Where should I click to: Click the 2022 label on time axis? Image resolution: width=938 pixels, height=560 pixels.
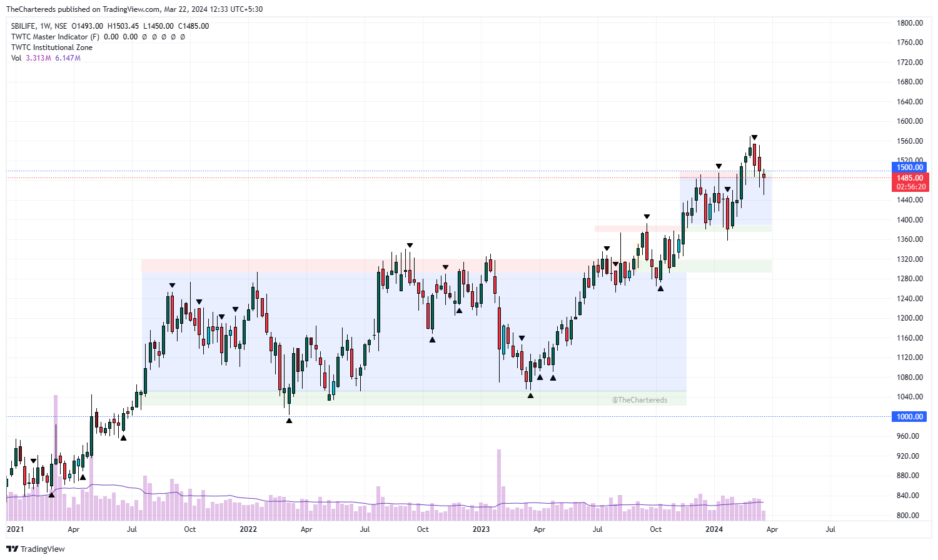(x=248, y=529)
